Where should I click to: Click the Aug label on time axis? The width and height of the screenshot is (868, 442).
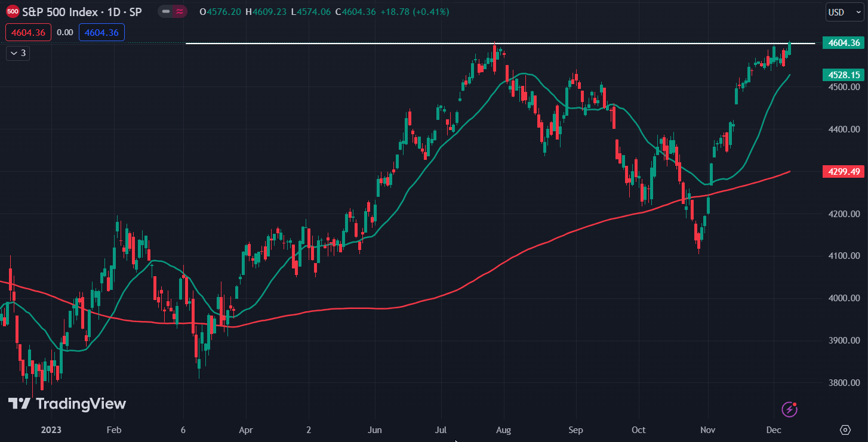click(504, 429)
